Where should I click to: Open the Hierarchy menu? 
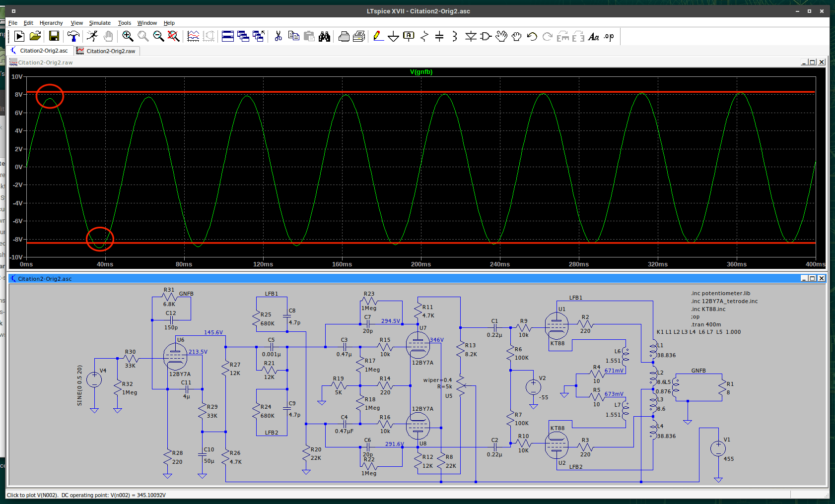click(51, 23)
